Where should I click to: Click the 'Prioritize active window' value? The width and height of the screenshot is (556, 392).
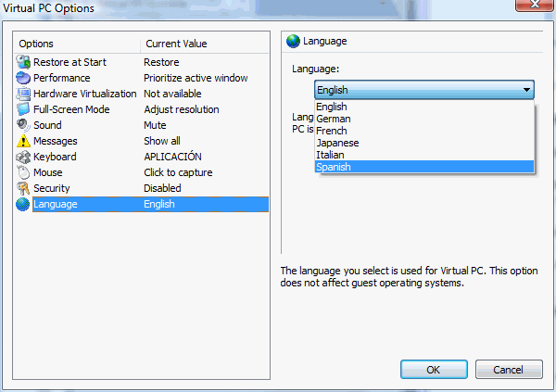pos(196,78)
